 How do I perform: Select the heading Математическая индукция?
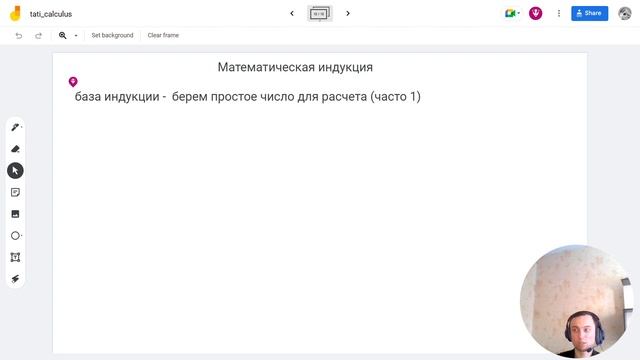[295, 67]
